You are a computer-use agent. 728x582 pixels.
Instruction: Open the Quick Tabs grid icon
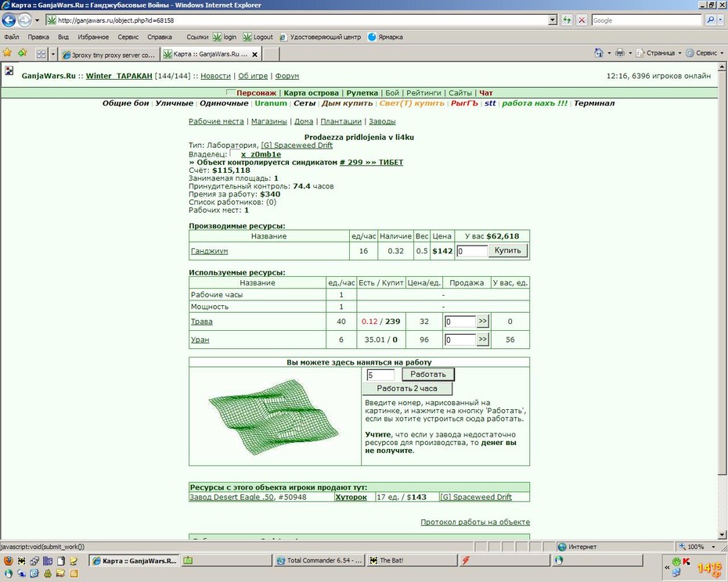coord(41,54)
